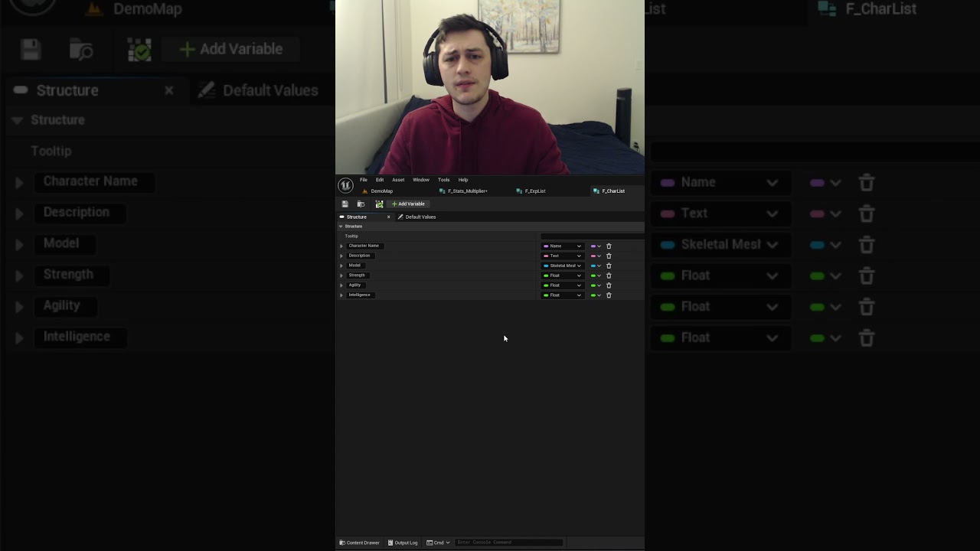
Task: Switch to the Default Values tab
Action: [x=416, y=217]
